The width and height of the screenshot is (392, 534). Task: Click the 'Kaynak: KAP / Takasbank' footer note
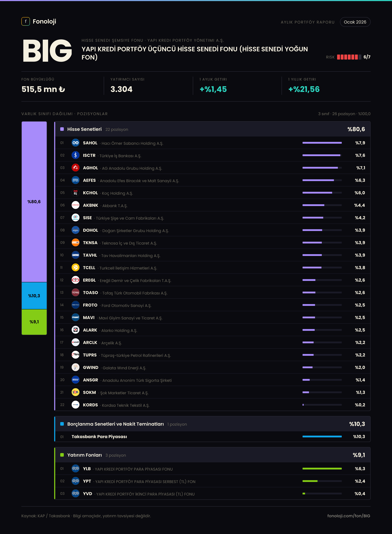point(86,516)
